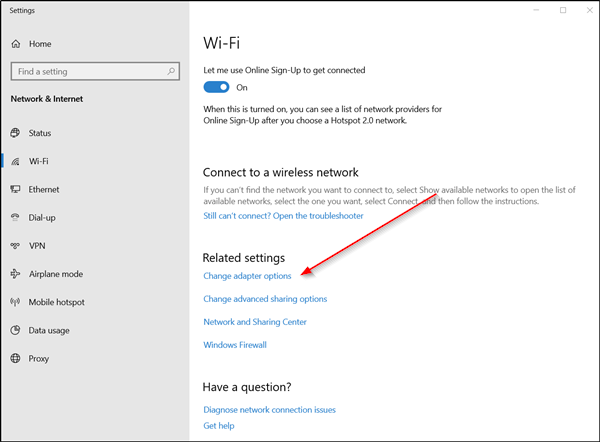
Task: Click the Wi-Fi signal icon
Action: 16,161
